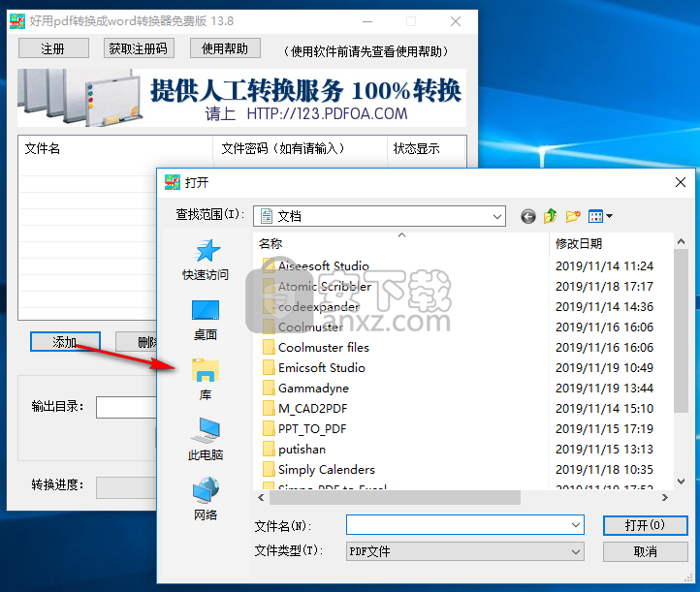
Task: Close the 打开 dialog
Action: (x=681, y=182)
